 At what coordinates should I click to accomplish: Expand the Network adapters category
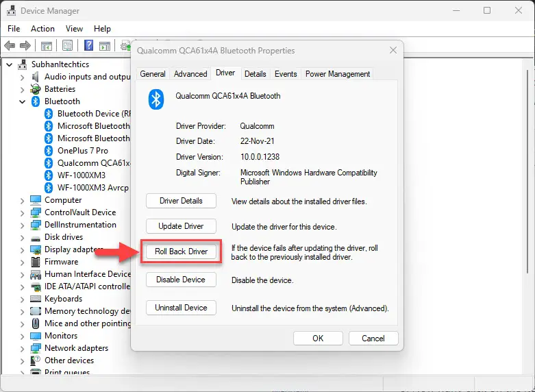point(22,349)
